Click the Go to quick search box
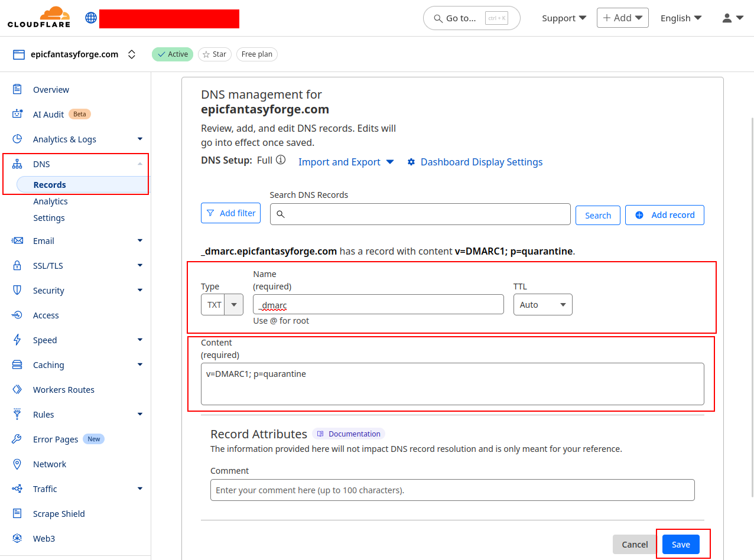Screen dimensions: 754x560 (x=472, y=18)
